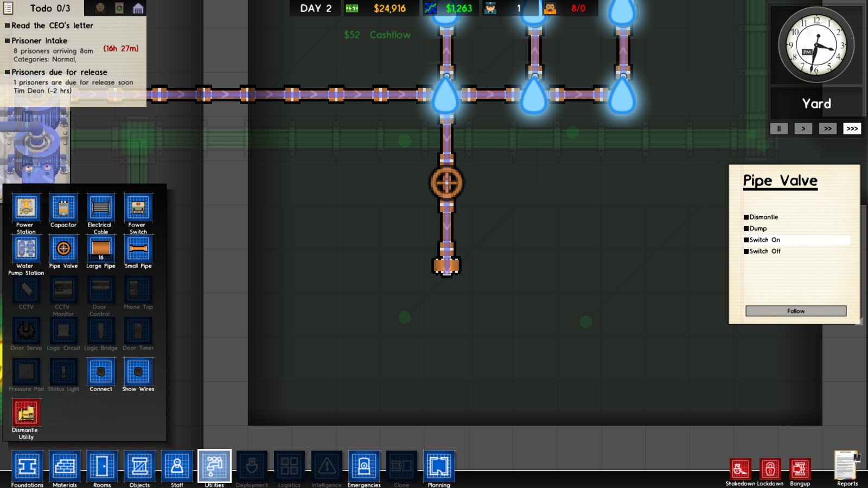Click the greyed-out CCTV utility
868x488 pixels.
click(26, 290)
